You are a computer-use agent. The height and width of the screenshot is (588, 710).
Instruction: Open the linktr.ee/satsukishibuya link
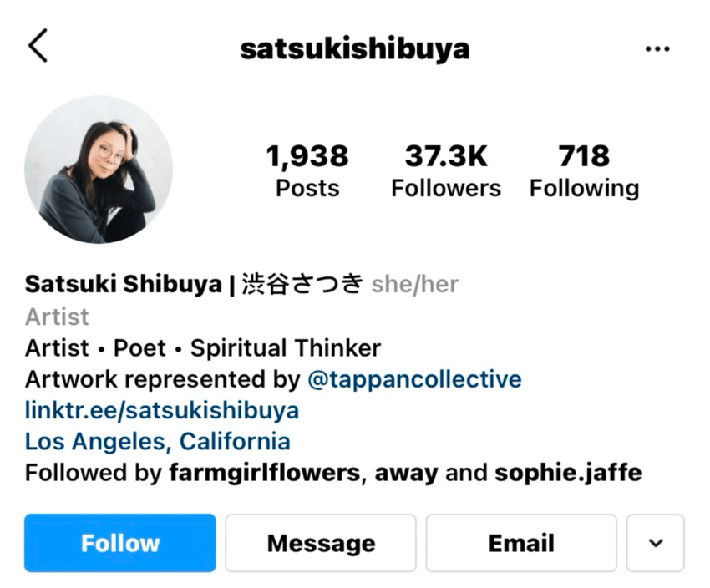click(162, 410)
